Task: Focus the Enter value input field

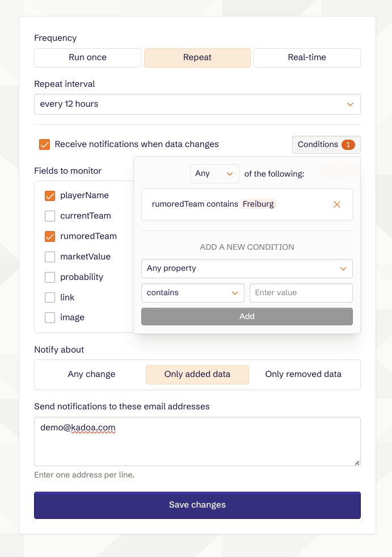Action: coord(301,293)
